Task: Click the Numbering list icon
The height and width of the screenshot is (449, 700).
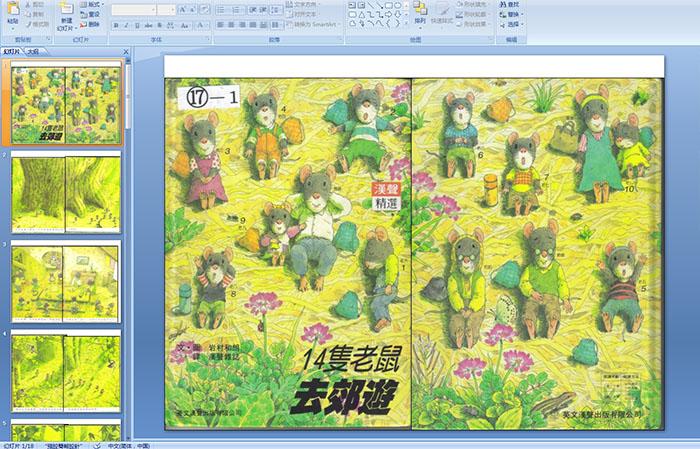Action: 238,10
